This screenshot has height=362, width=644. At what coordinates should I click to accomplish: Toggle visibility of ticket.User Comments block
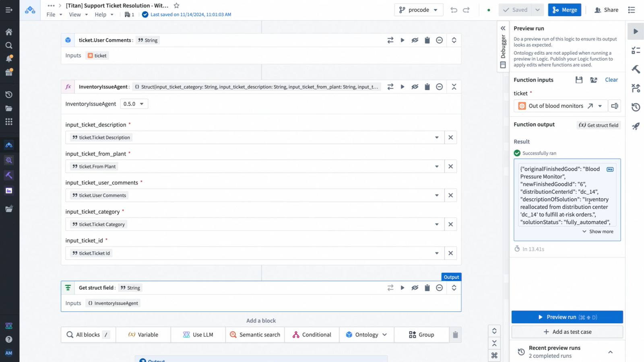coord(415,40)
